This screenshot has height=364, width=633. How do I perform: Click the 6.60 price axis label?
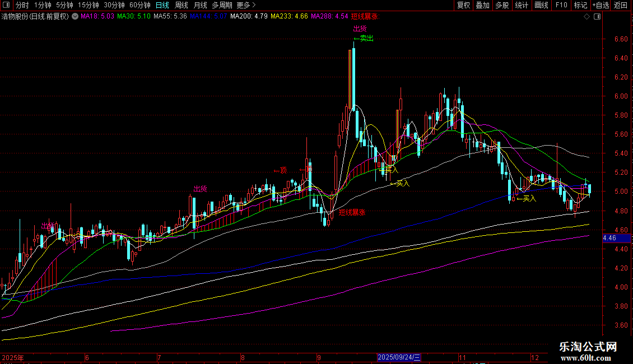(x=621, y=39)
